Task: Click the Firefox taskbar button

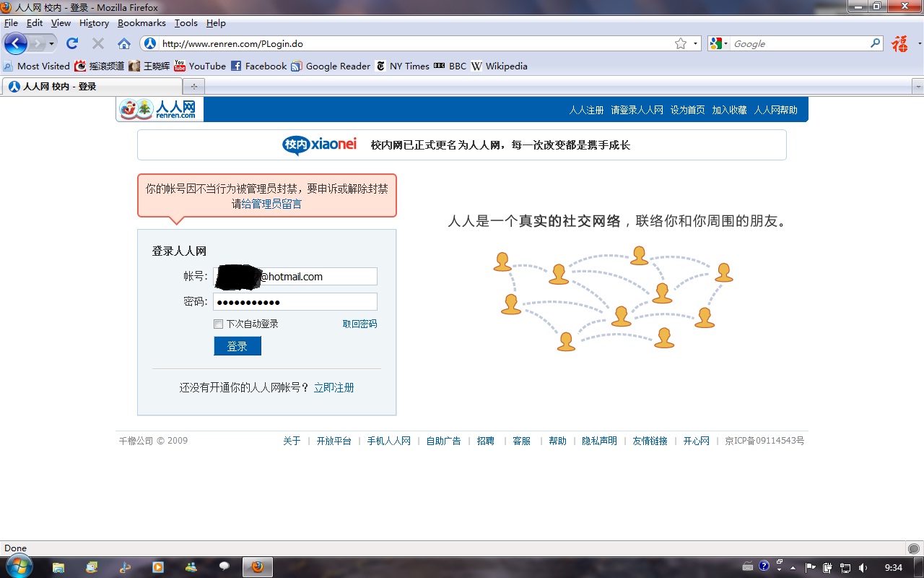Action: tap(257, 567)
